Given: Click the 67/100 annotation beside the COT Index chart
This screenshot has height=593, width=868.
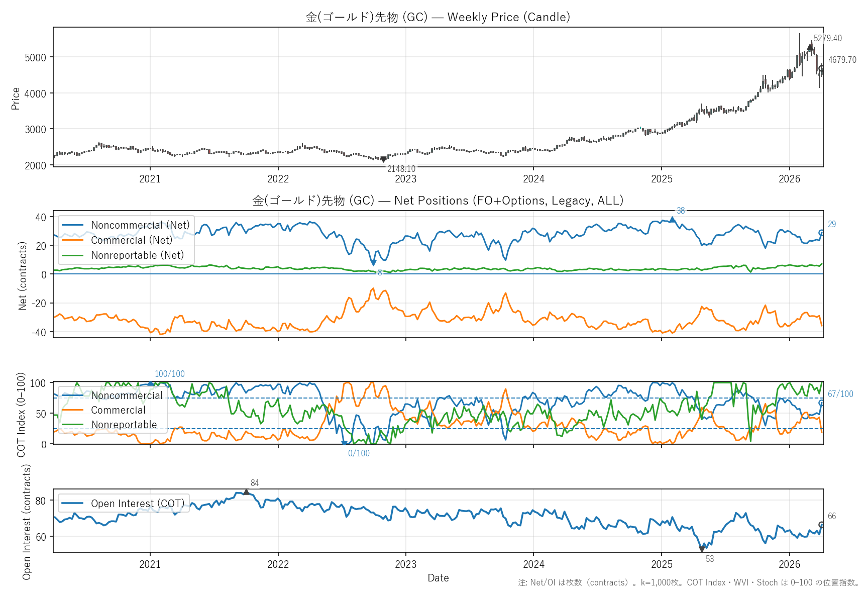Looking at the screenshot, I should point(840,394).
